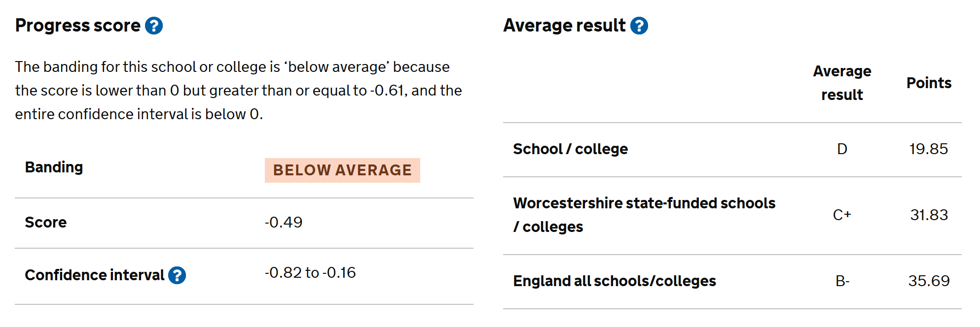Click the Average result column header

click(x=842, y=83)
